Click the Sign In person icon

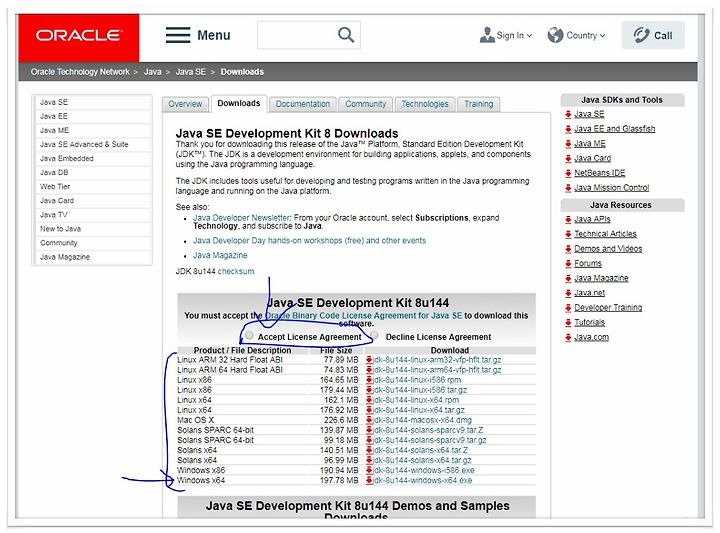pos(487,35)
